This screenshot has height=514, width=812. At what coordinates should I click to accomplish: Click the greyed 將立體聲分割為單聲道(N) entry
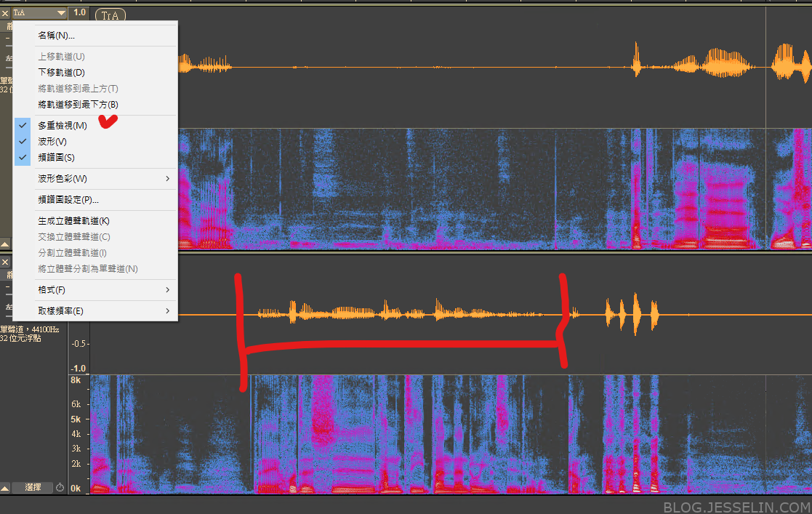[95, 269]
